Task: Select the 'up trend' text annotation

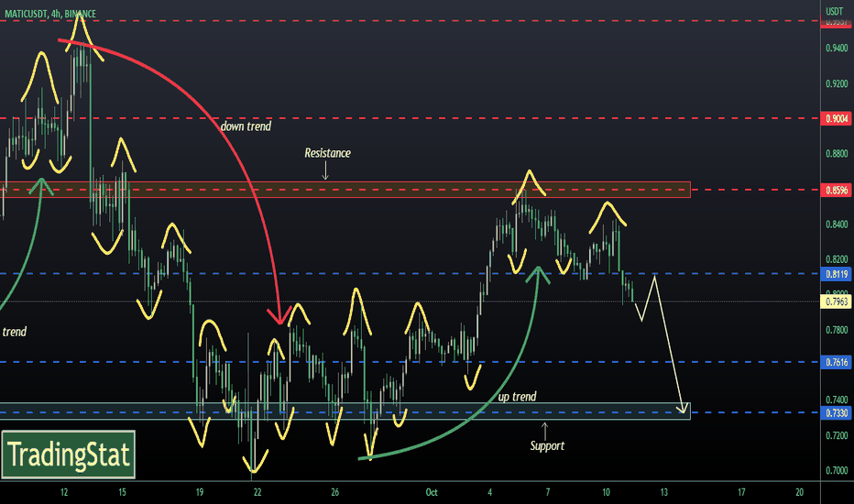Action: [x=517, y=396]
